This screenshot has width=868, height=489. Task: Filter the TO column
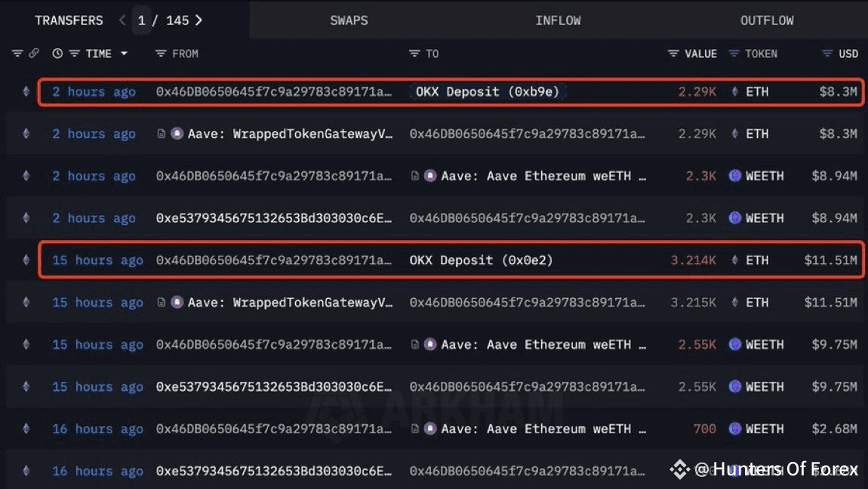click(414, 54)
